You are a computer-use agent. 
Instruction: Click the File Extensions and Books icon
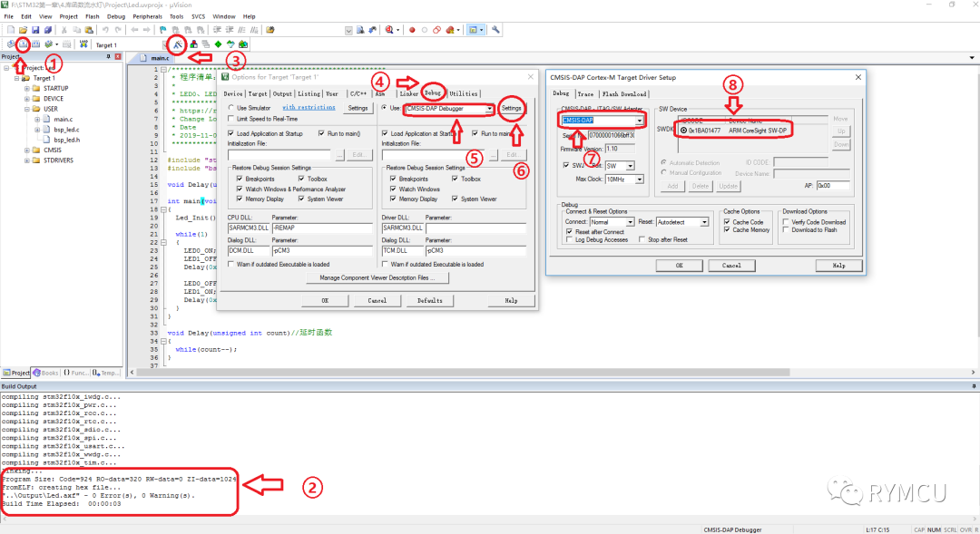click(x=193, y=44)
